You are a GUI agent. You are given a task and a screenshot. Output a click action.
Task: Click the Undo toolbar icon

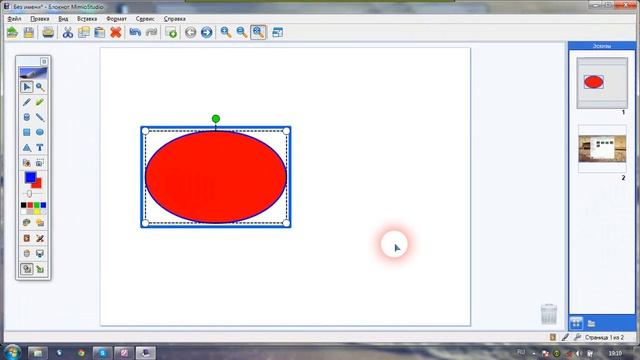[x=135, y=32]
